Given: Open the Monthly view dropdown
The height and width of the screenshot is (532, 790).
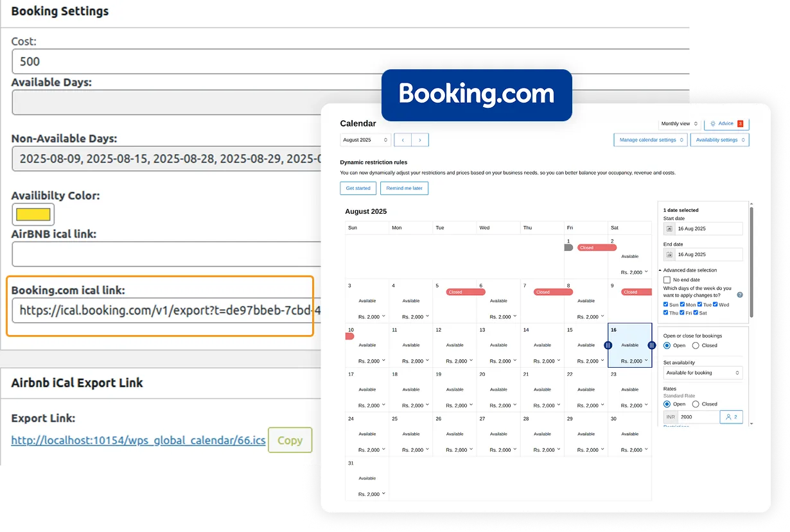Looking at the screenshot, I should click(x=680, y=123).
